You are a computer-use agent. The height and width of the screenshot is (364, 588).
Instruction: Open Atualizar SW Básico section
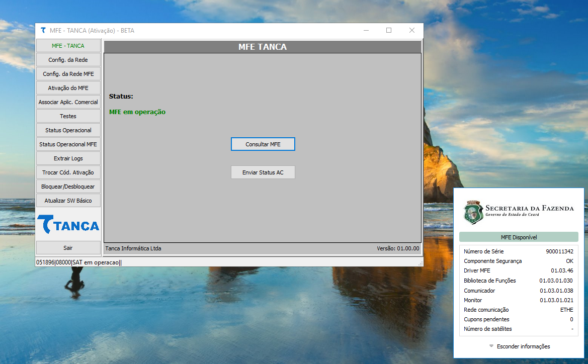click(68, 201)
